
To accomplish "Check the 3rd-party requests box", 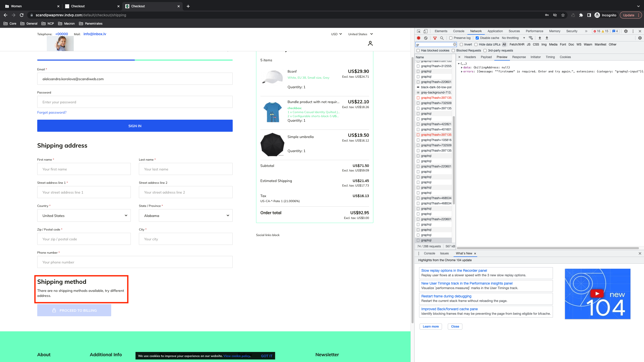I will point(485,51).
